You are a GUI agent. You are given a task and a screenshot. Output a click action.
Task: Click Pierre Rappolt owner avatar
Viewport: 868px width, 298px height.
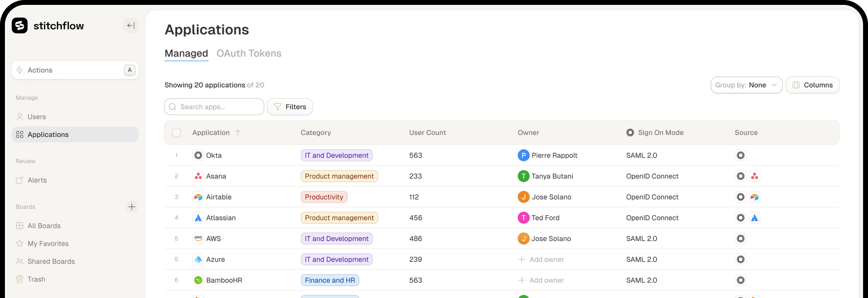coord(523,155)
